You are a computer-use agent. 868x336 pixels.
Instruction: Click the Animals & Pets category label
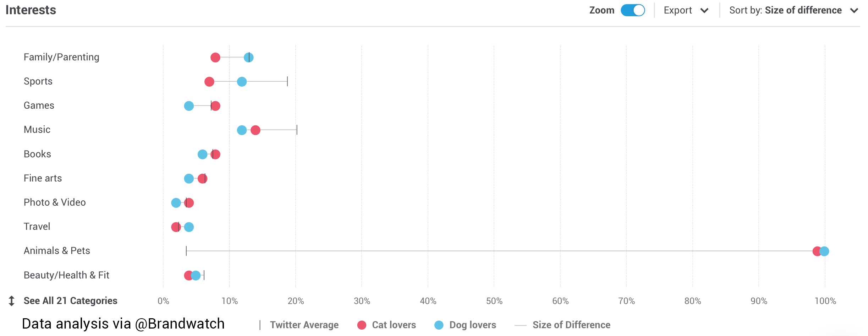[57, 251]
